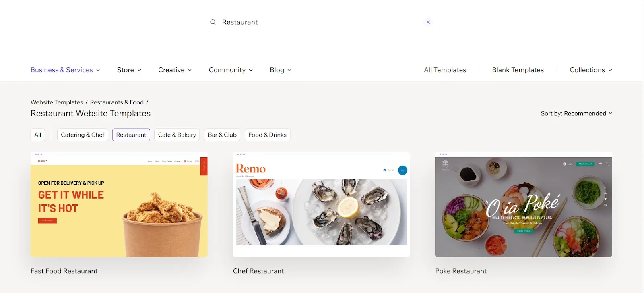Click the Twitter icon on the Poke template
The image size is (644, 293).
click(605, 199)
